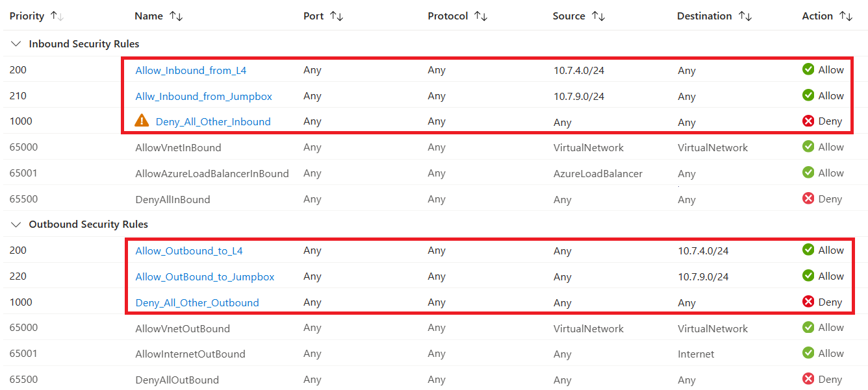Sort by Action column arrows icon

(x=845, y=16)
